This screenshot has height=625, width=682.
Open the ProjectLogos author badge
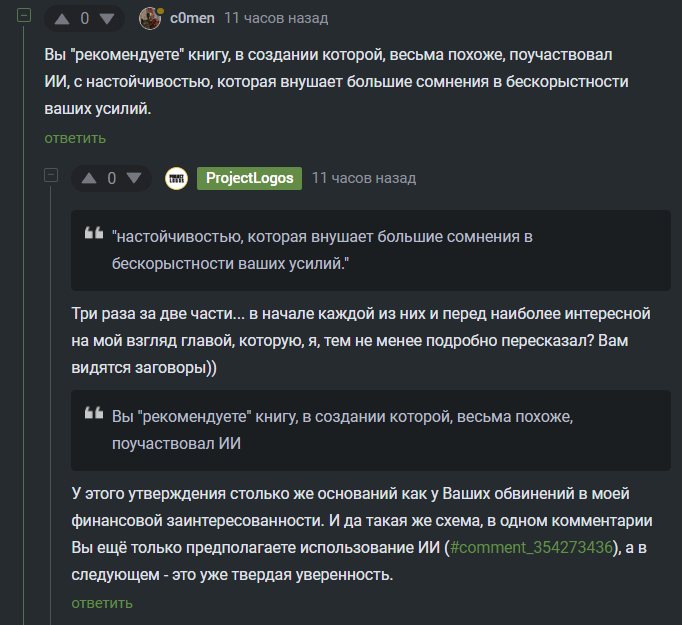click(250, 178)
